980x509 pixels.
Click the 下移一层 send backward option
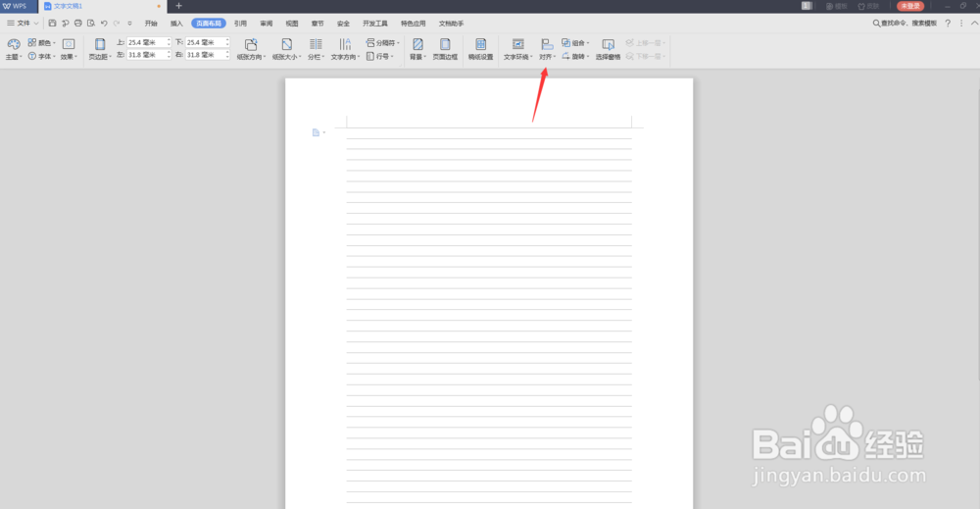coord(646,56)
